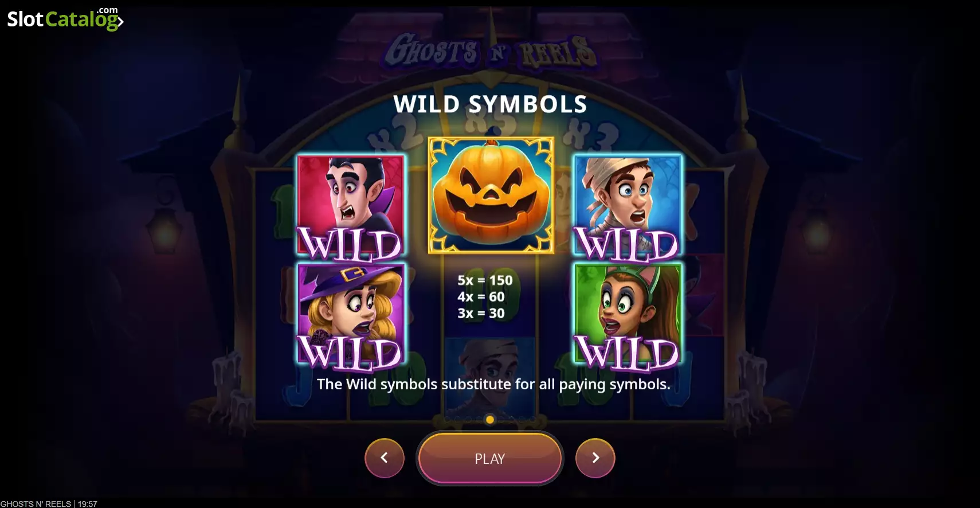
Task: Select the active yellow page indicator dot
Action: 490,419
